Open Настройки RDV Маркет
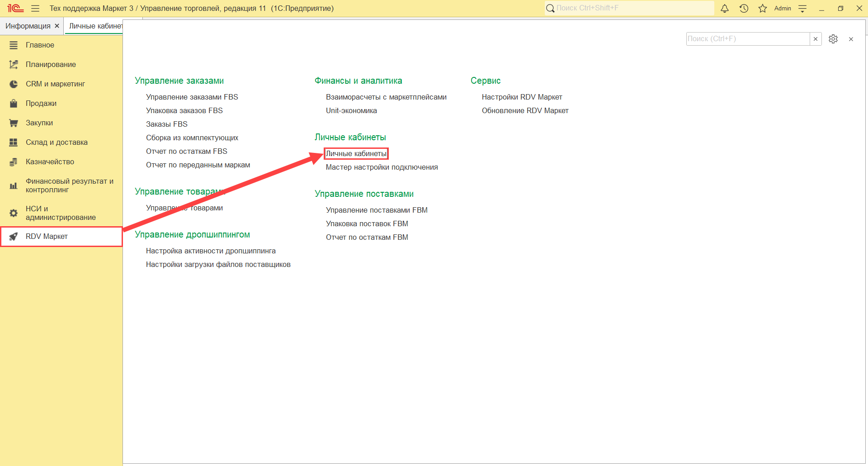The height and width of the screenshot is (466, 868). click(522, 97)
